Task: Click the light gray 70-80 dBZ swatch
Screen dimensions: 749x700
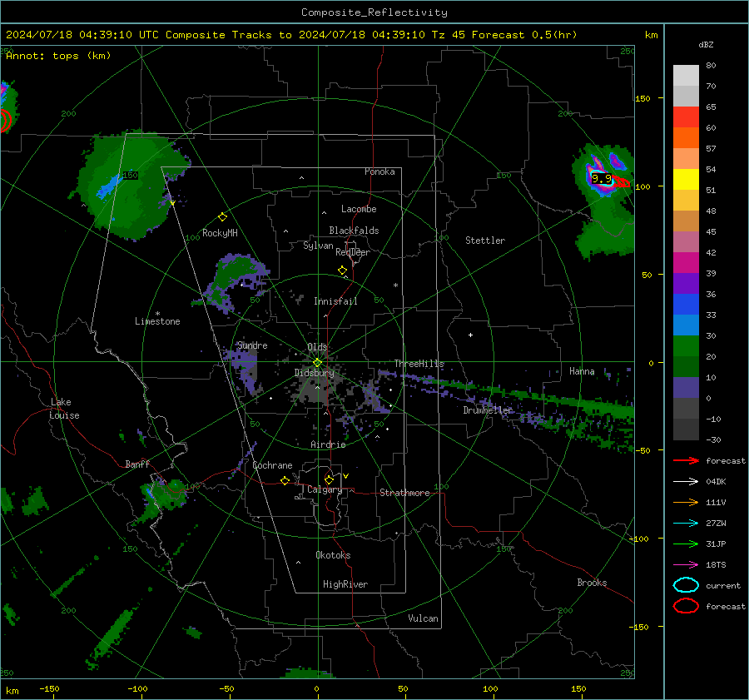Action: pyautogui.click(x=686, y=76)
